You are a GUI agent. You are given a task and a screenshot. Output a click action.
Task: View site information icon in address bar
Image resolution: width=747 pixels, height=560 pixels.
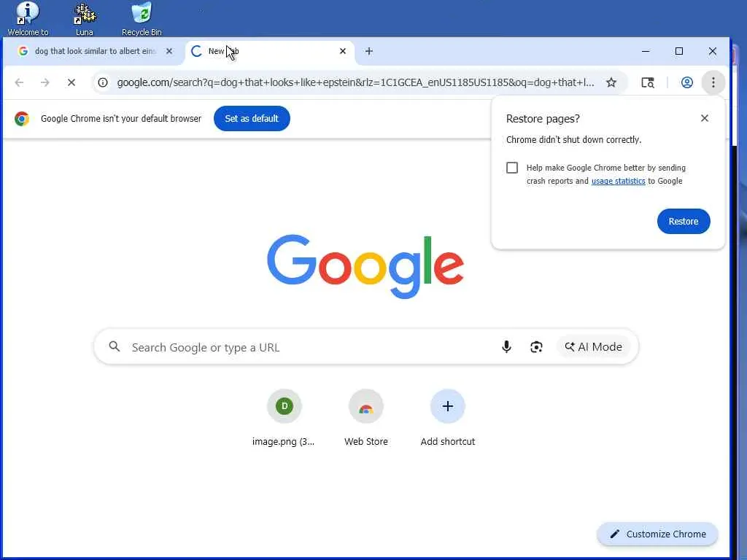103,82
